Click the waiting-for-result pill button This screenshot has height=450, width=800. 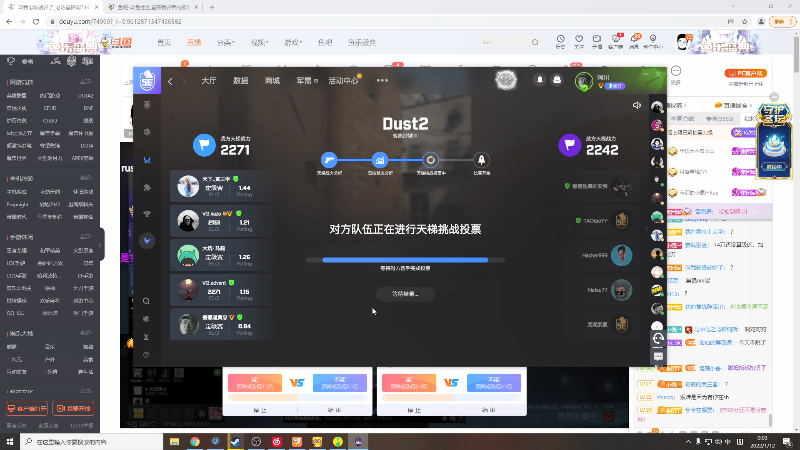[x=405, y=294]
